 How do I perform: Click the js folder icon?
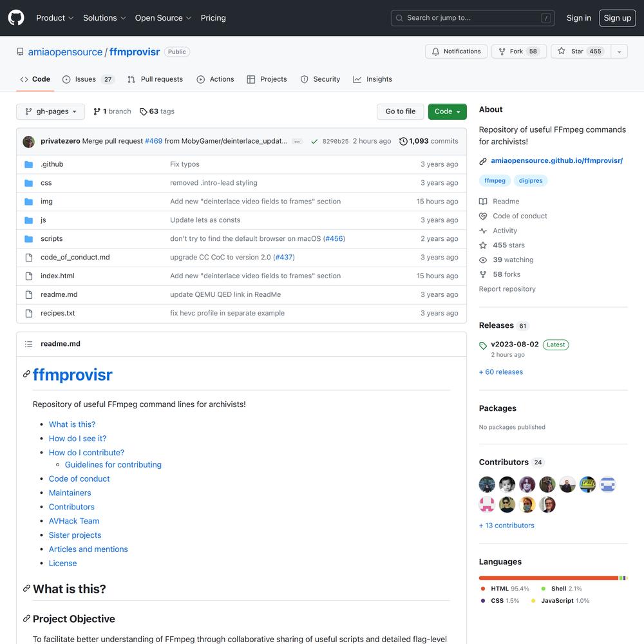pos(29,220)
